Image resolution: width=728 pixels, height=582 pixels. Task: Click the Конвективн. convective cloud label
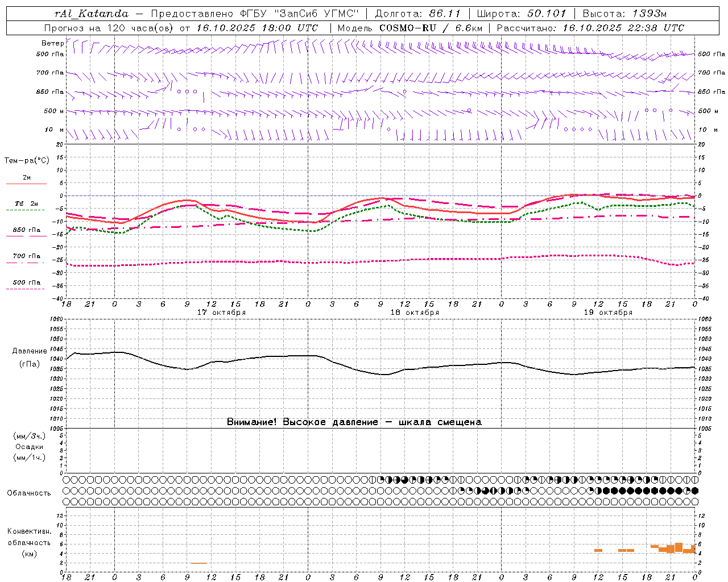point(30,531)
